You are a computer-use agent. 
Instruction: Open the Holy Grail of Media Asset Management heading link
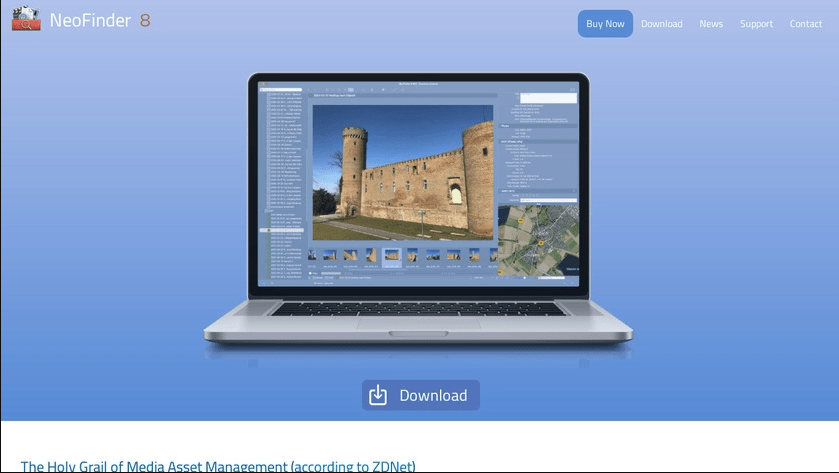218,466
